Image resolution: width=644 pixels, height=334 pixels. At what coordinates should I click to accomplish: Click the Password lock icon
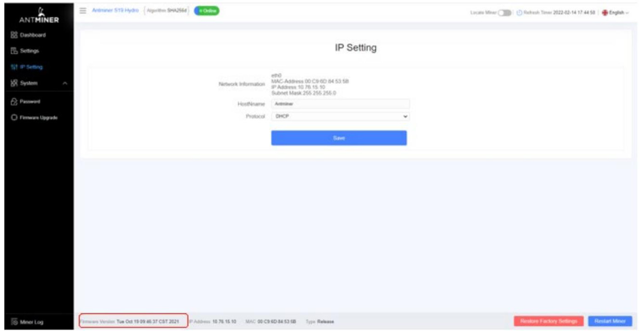pyautogui.click(x=14, y=101)
